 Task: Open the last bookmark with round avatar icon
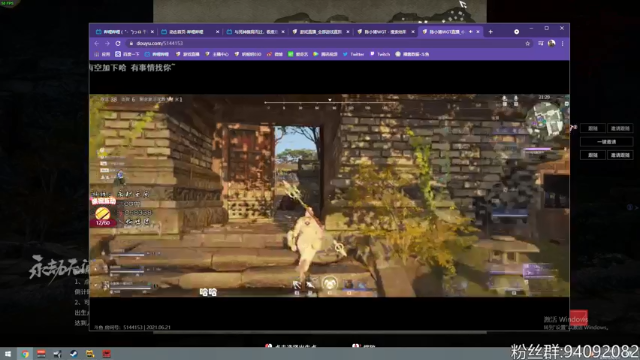(x=412, y=54)
